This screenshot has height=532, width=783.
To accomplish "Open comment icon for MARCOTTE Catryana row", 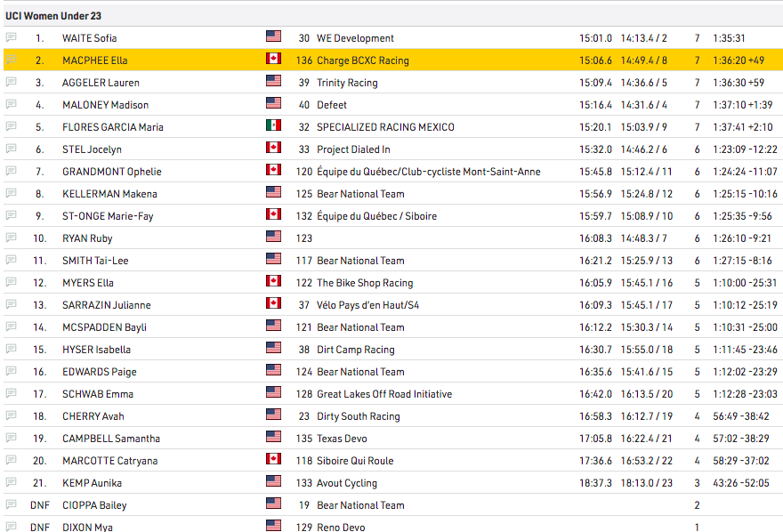I will (11, 460).
